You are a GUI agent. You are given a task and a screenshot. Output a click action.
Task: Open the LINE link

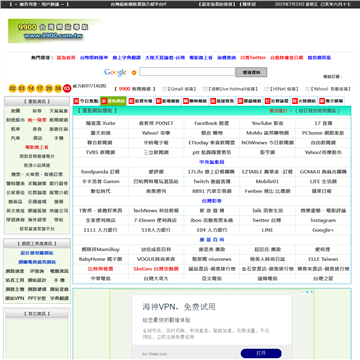pyautogui.click(x=267, y=230)
